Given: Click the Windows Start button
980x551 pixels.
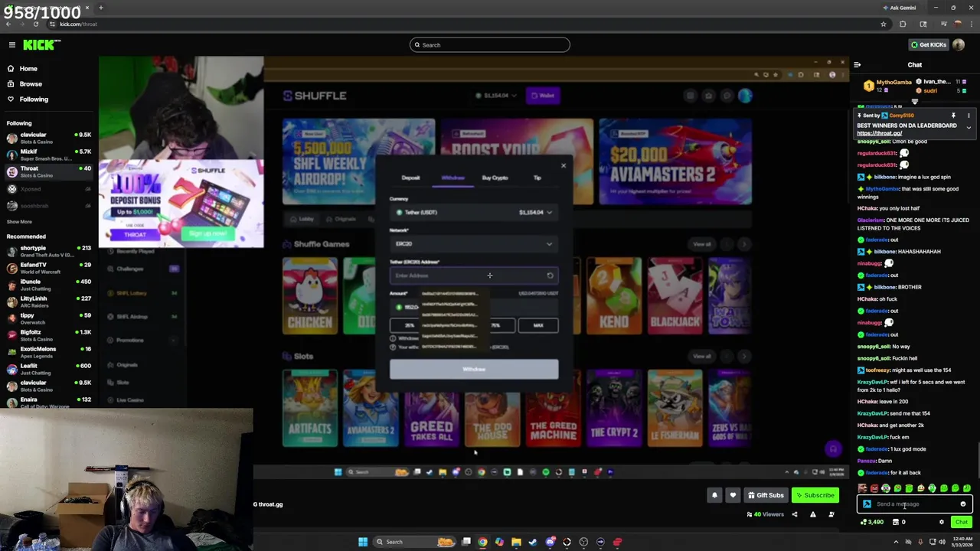Looking at the screenshot, I should click(x=363, y=542).
